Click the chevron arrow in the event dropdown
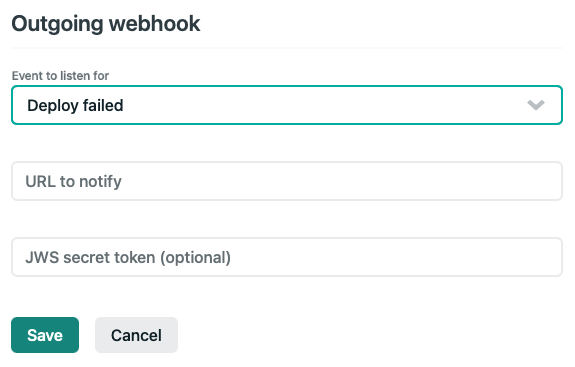The image size is (575, 367). tap(536, 105)
